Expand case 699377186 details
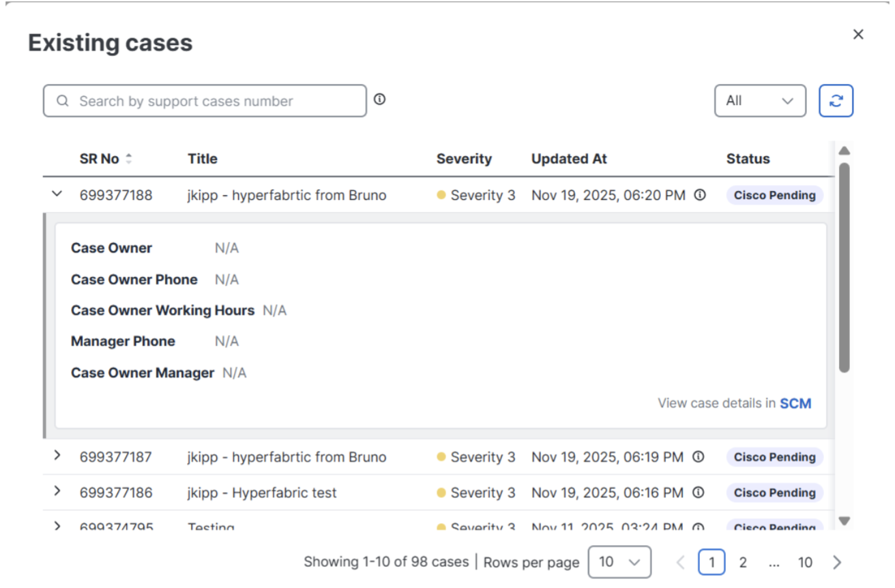Screen dimensions: 895x588 point(57,492)
